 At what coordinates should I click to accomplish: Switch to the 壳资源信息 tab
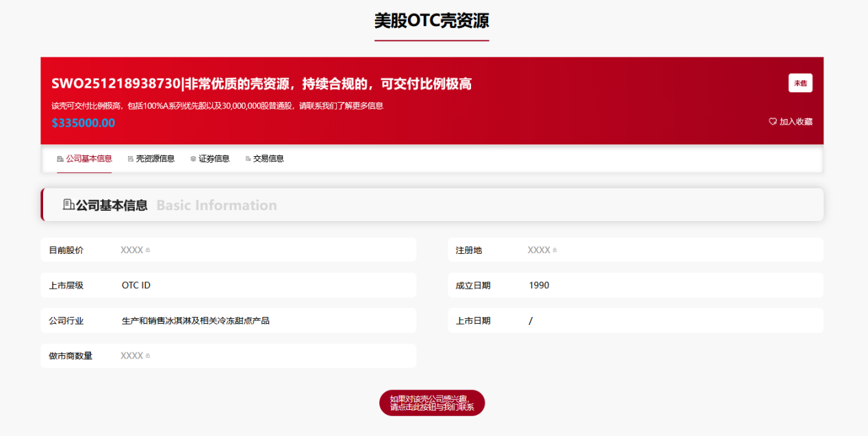(x=155, y=159)
